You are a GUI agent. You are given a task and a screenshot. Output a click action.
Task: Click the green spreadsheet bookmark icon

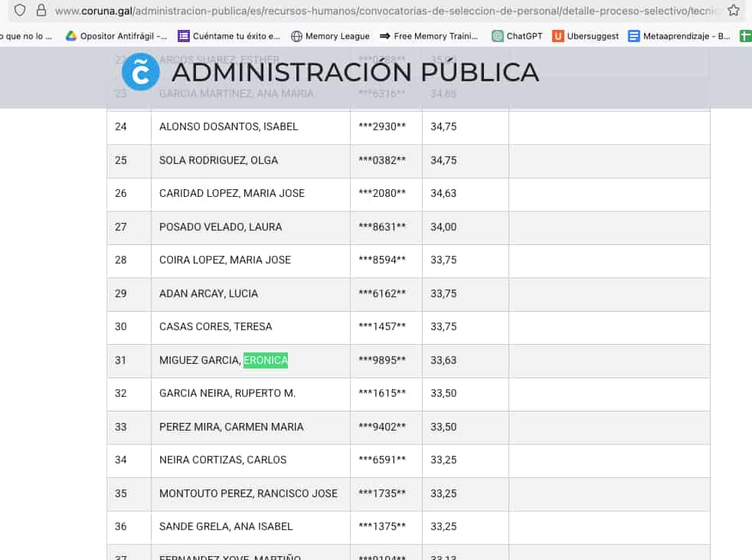click(746, 36)
